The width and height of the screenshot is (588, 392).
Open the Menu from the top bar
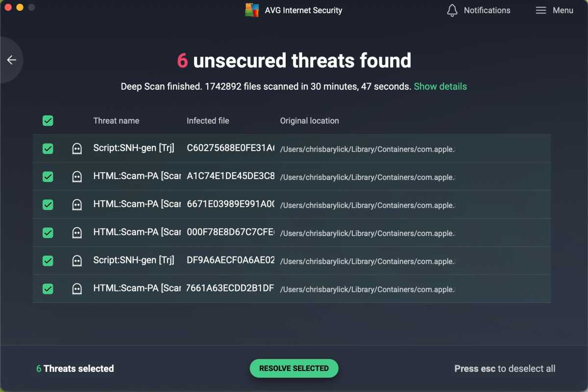click(x=563, y=10)
